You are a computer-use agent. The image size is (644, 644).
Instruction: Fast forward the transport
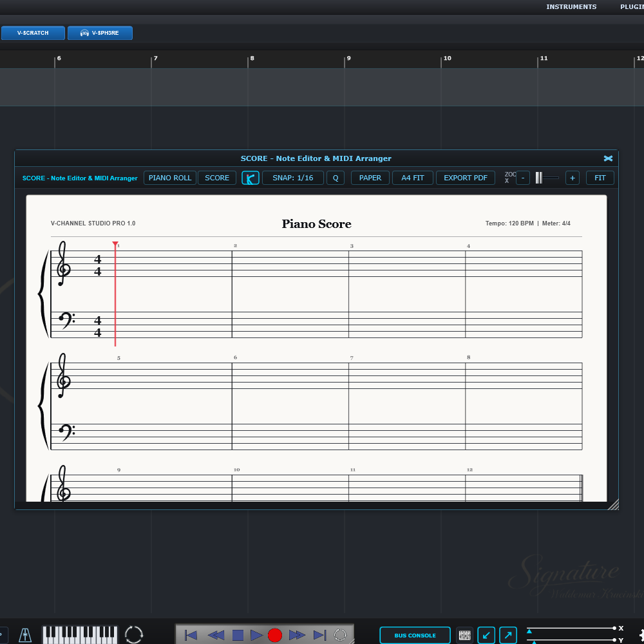296,635
